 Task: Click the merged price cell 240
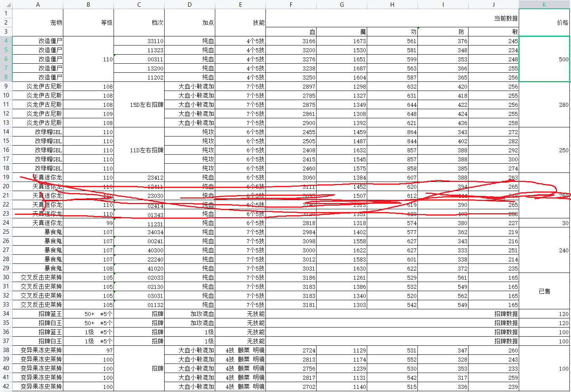click(x=544, y=250)
